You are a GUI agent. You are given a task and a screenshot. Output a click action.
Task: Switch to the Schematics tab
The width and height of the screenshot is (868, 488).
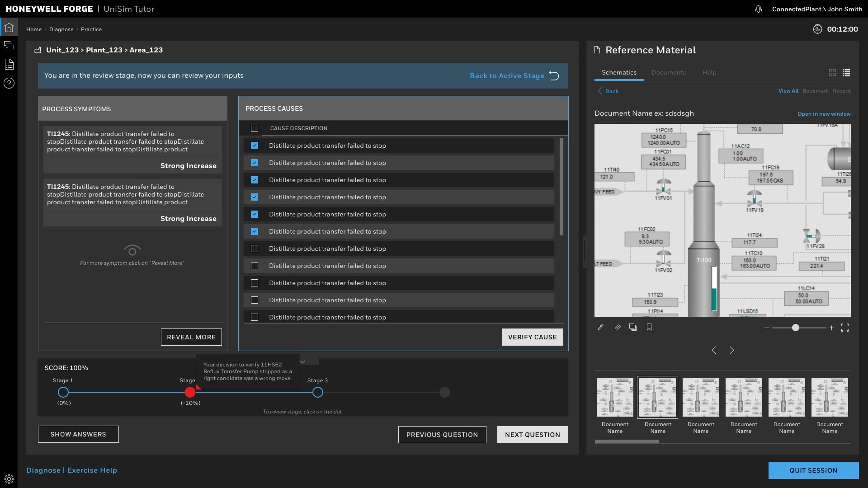pyautogui.click(x=619, y=72)
